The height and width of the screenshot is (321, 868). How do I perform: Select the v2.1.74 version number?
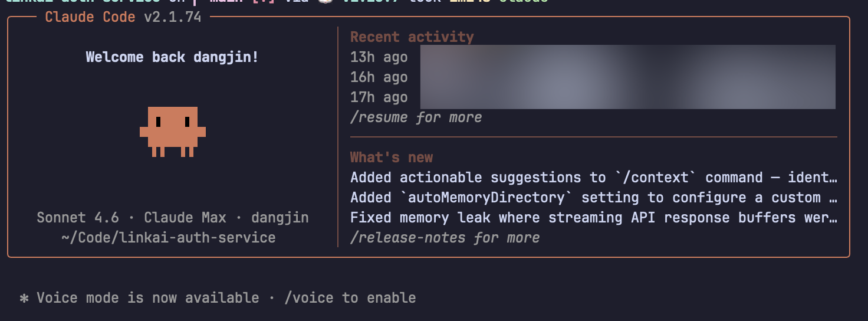[172, 17]
